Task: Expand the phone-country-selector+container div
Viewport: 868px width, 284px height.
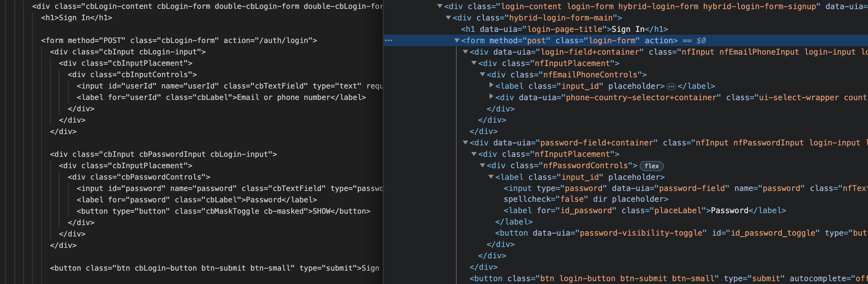Action: [x=491, y=97]
